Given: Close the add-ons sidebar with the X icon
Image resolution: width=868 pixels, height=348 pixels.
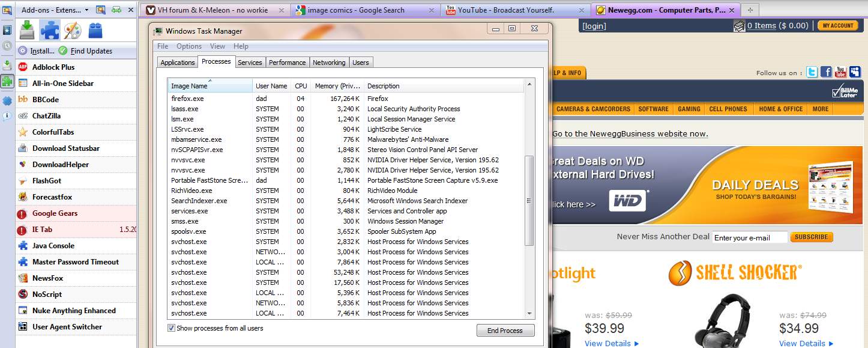Looking at the screenshot, I should pos(131,10).
